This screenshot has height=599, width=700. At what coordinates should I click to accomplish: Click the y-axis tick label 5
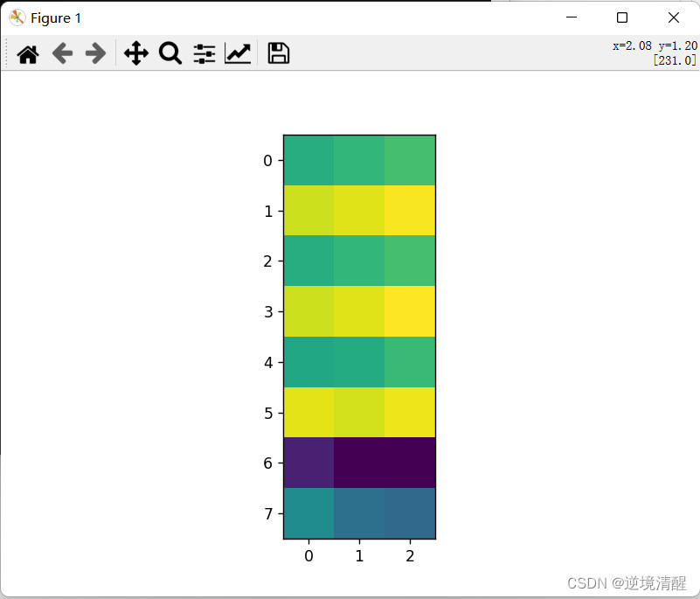[x=268, y=414]
